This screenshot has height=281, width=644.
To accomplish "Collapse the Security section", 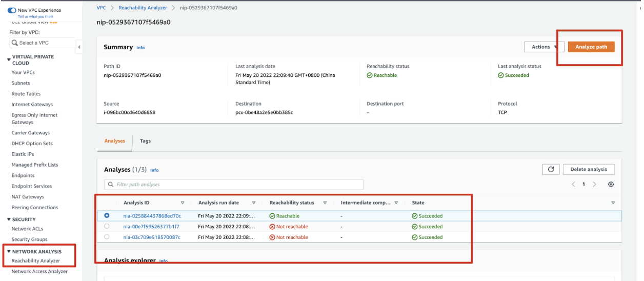I will click(9, 219).
